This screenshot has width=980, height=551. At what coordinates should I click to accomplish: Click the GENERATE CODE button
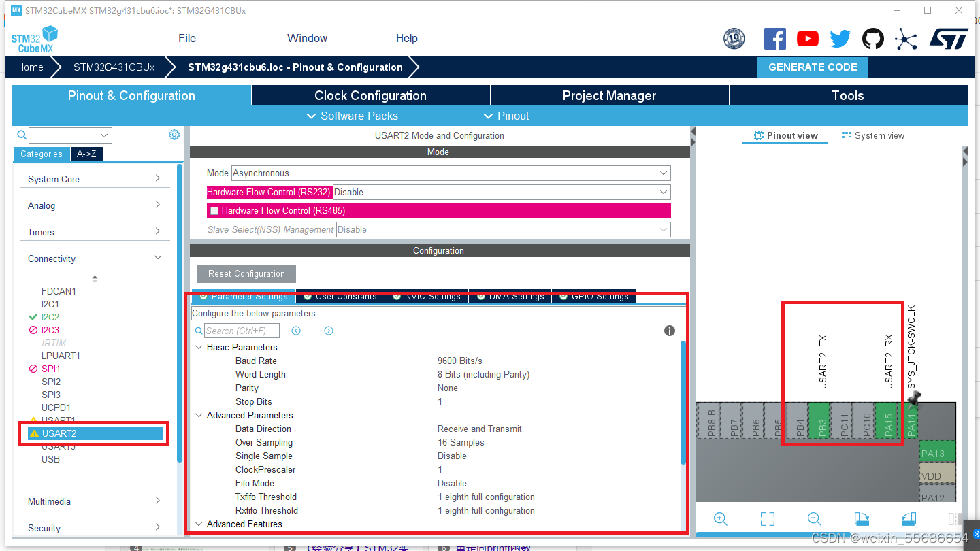(813, 67)
